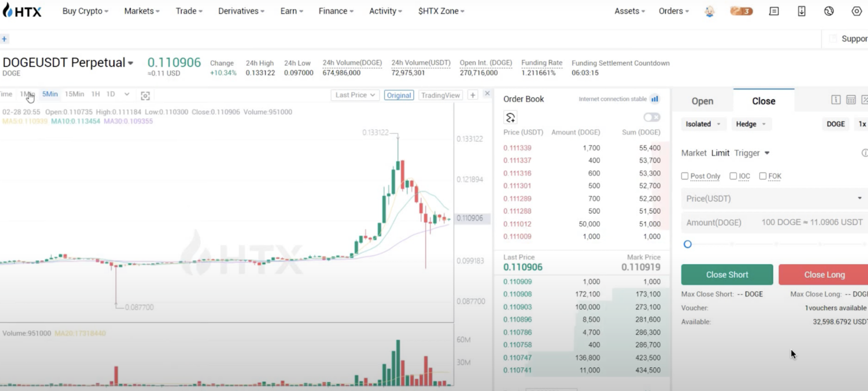Switch the order book display mode icon
The image size is (868, 391).
click(510, 118)
